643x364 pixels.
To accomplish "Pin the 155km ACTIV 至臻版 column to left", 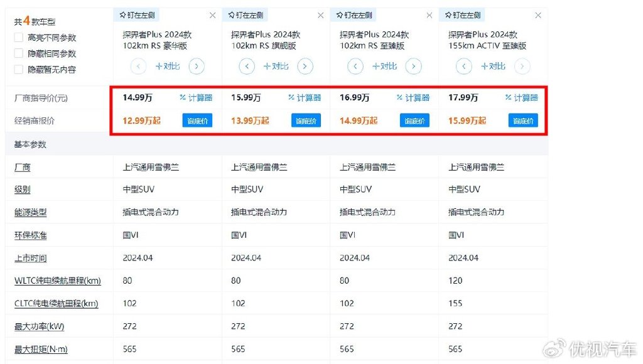I will point(463,15).
